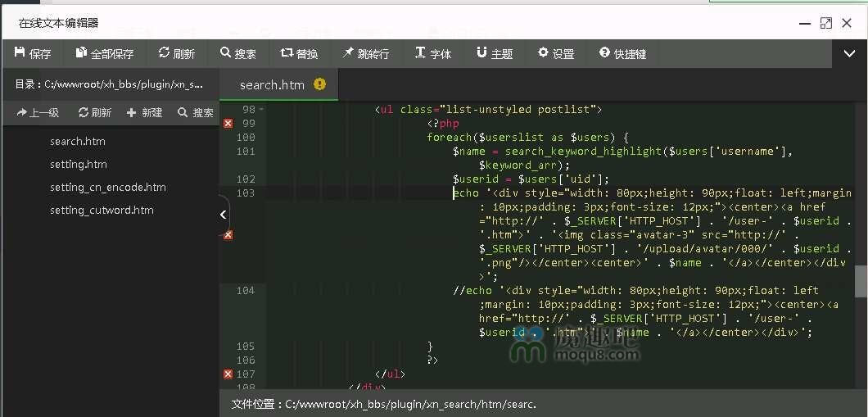Open the 字体 font settings
The width and height of the screenshot is (868, 417).
point(433,54)
